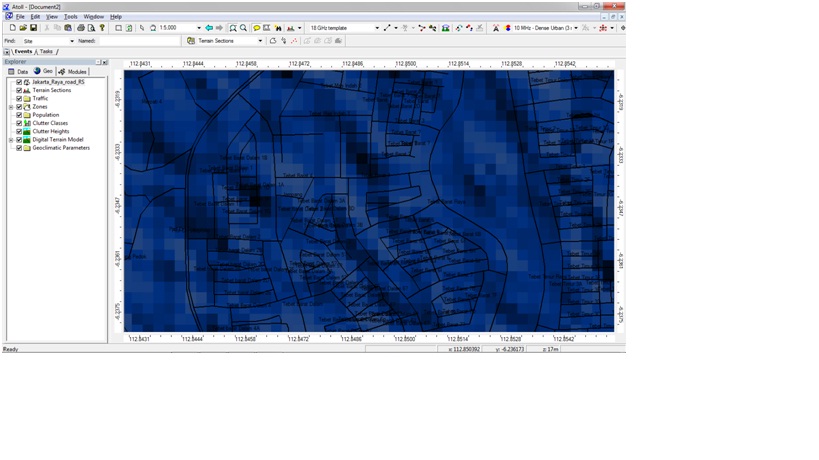The width and height of the screenshot is (819, 460).
Task: Open the Terrain Sections layer dropdown
Action: click(260, 41)
